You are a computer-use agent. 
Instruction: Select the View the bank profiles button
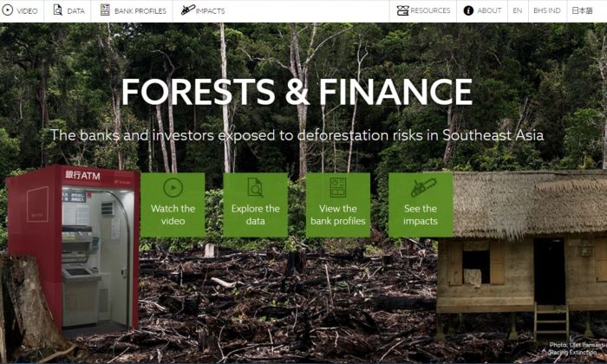click(338, 205)
